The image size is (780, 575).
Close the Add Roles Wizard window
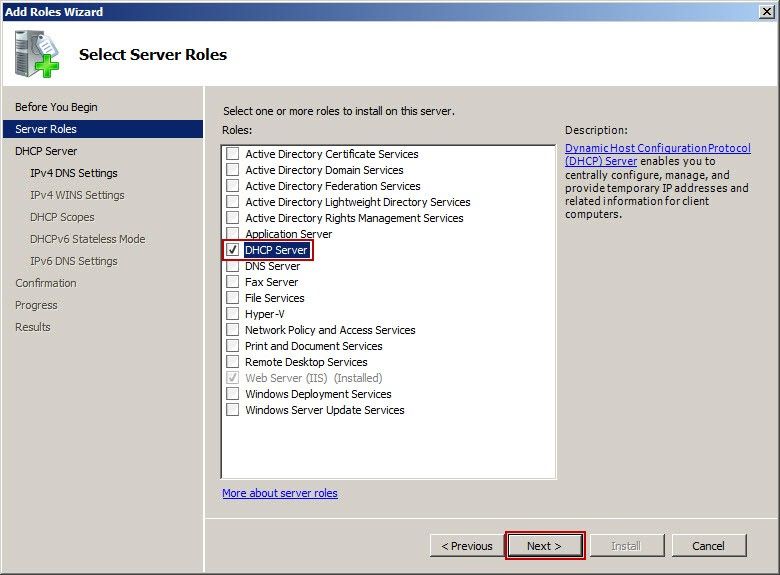click(767, 11)
